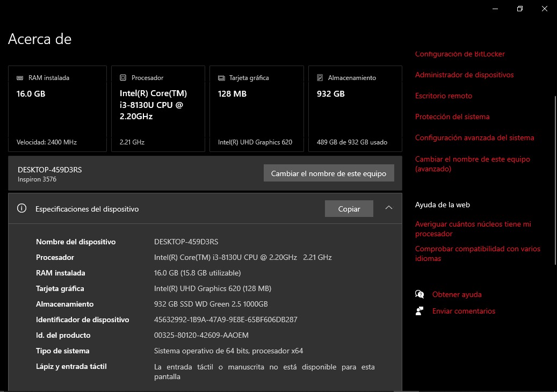Click the Procesador chip icon
557x392 pixels.
point(123,78)
